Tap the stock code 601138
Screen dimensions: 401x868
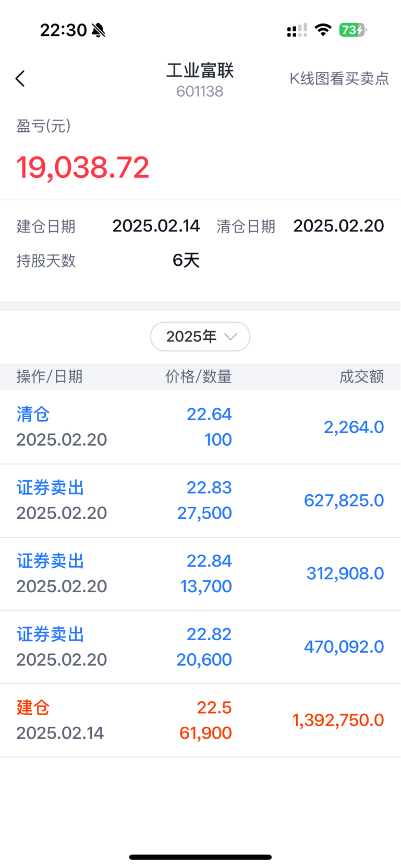pyautogui.click(x=200, y=92)
